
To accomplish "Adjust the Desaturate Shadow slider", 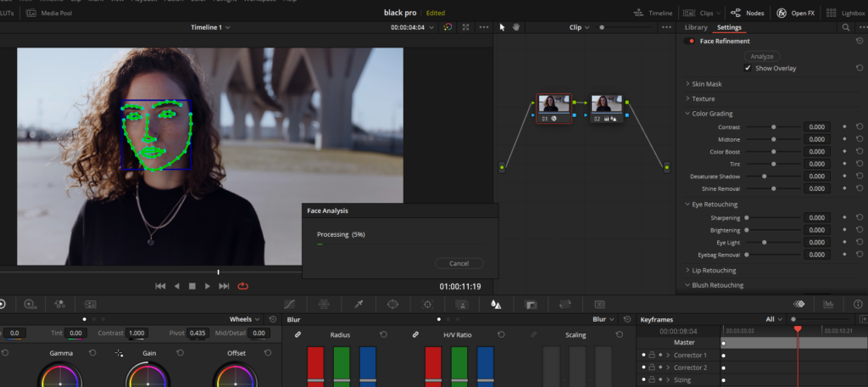I will (x=774, y=177).
